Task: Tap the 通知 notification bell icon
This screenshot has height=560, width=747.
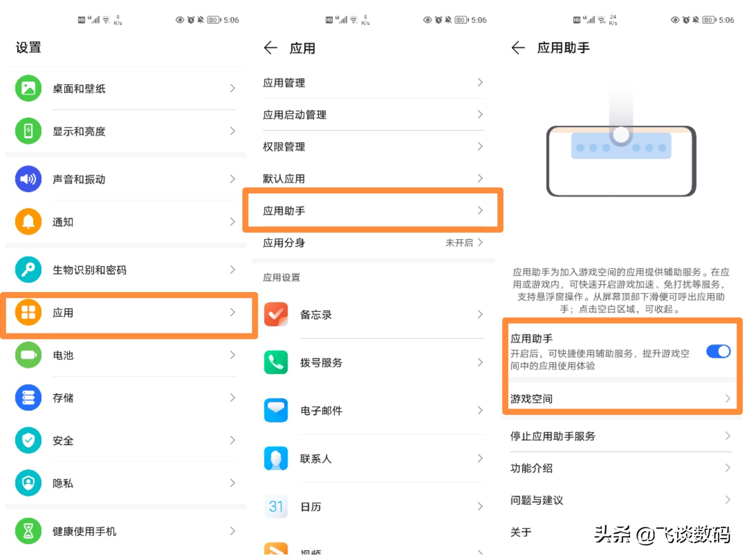Action: click(x=28, y=222)
